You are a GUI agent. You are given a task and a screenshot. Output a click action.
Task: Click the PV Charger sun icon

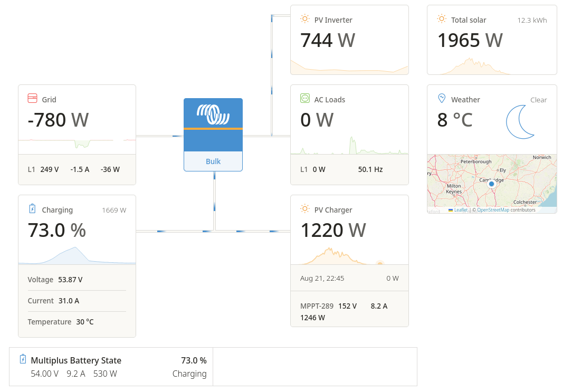pos(304,209)
